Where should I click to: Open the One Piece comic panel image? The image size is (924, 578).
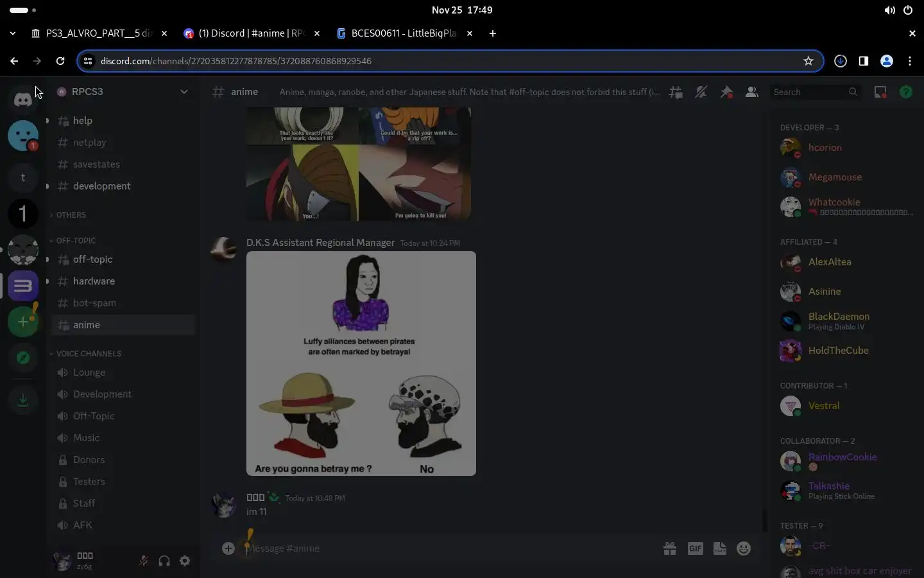tap(359, 164)
